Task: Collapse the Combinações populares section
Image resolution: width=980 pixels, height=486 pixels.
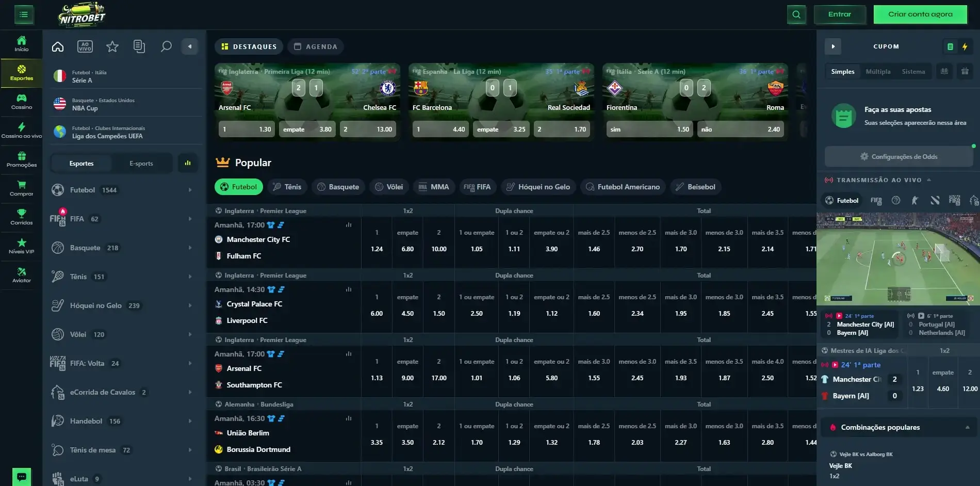Action: click(x=967, y=427)
